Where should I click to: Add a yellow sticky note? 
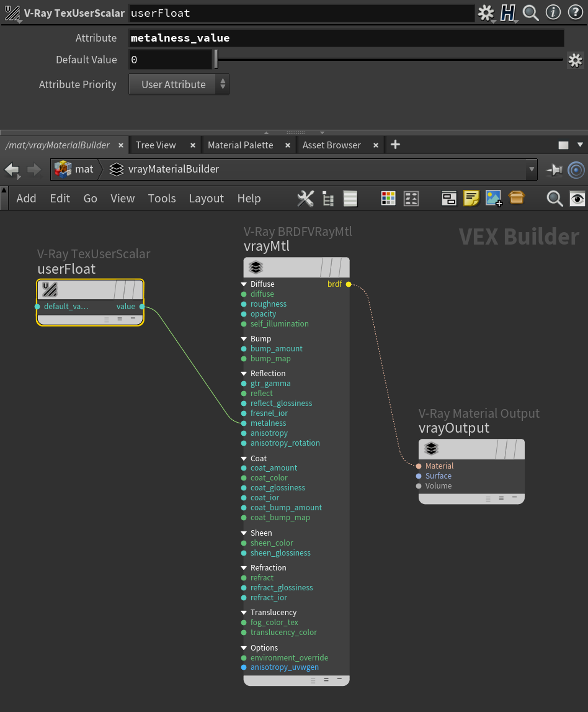coord(471,199)
